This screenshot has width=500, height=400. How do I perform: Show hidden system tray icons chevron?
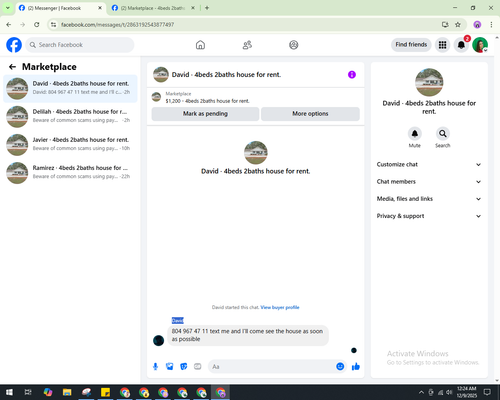421,392
